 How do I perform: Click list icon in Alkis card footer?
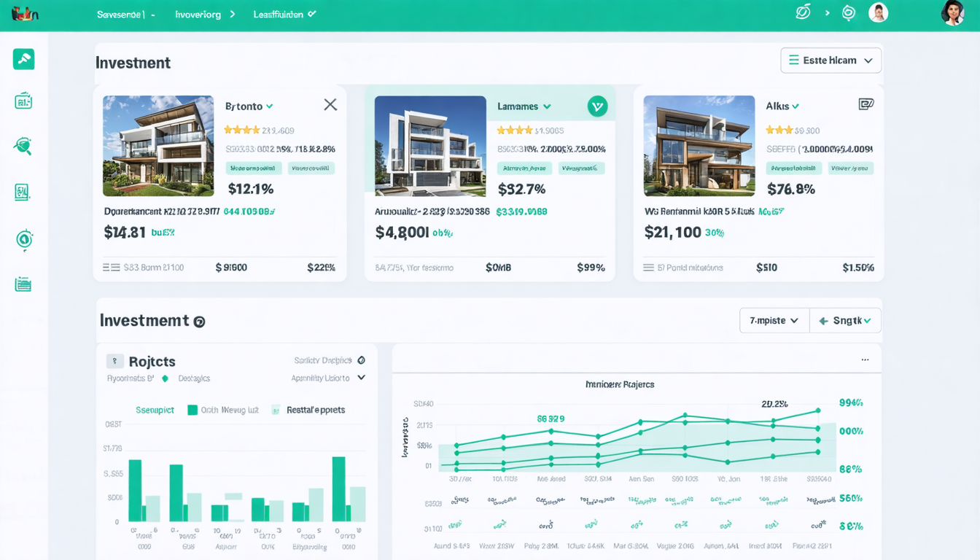tap(649, 268)
